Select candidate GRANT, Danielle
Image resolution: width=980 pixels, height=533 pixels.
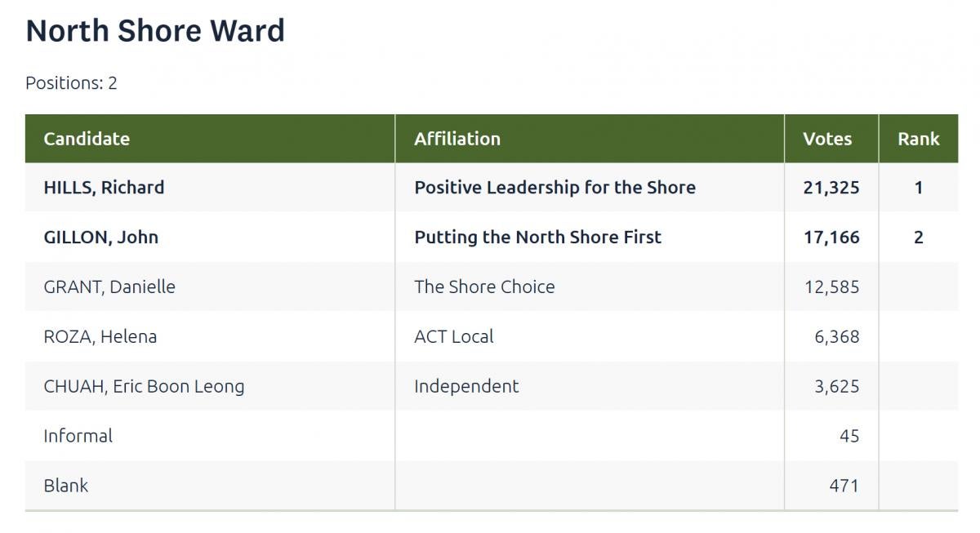pos(109,286)
